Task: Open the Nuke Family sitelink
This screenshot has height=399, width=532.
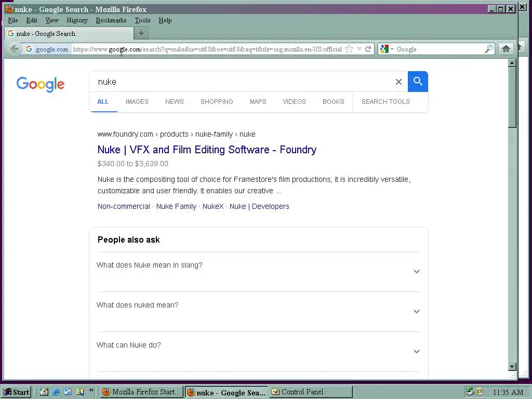Action: coord(176,206)
